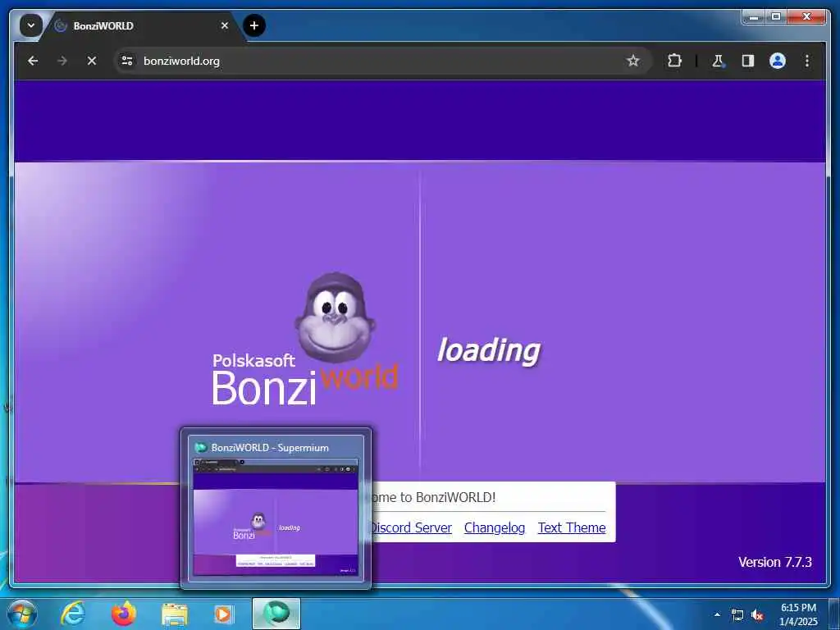Click the Version 7.7.3 label

point(774,562)
